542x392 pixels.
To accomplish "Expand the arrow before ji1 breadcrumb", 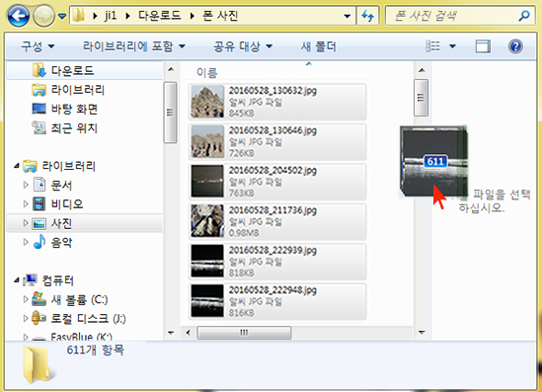I will (95, 16).
